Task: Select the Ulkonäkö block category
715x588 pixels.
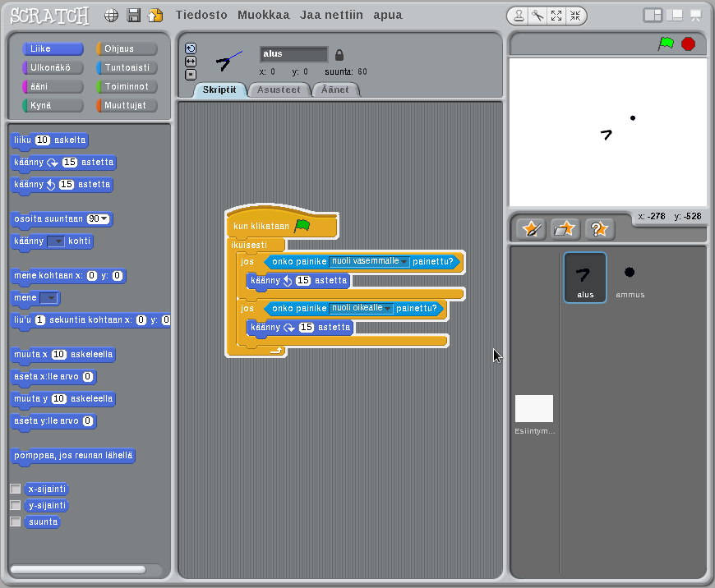Action: point(53,68)
